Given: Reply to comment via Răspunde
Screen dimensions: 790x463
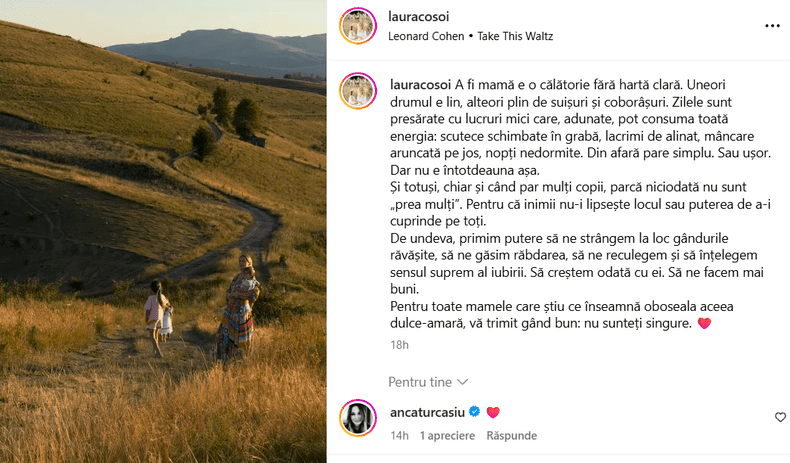Looking at the screenshot, I should coord(511,435).
